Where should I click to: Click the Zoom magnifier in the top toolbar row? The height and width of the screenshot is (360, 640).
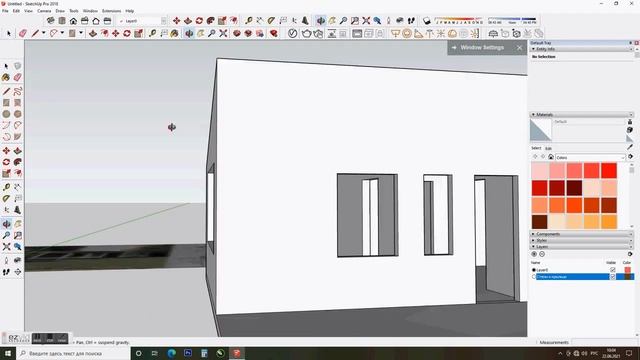tap(343, 20)
